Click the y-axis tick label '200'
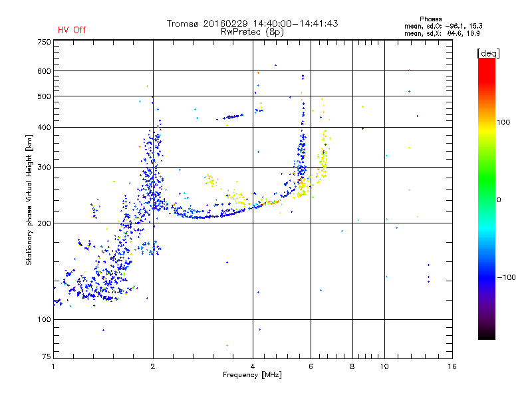Viewport: 532px width, 399px height. (44, 223)
